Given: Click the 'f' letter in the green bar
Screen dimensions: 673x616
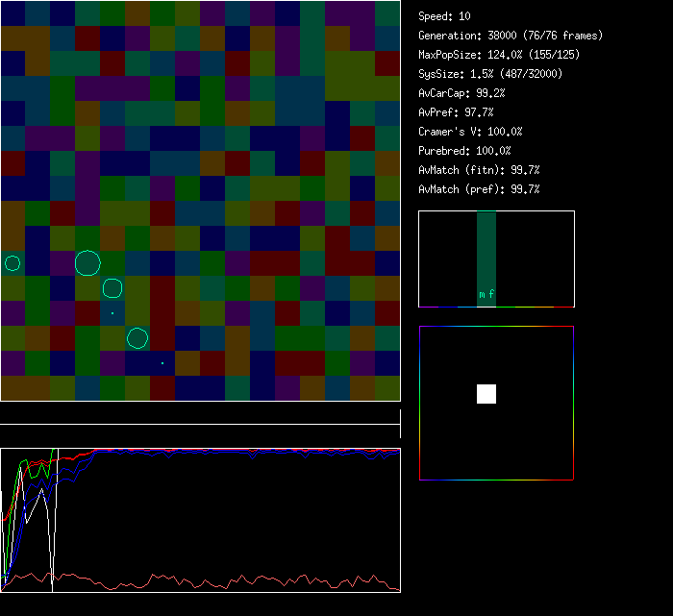Looking at the screenshot, I should point(491,295).
